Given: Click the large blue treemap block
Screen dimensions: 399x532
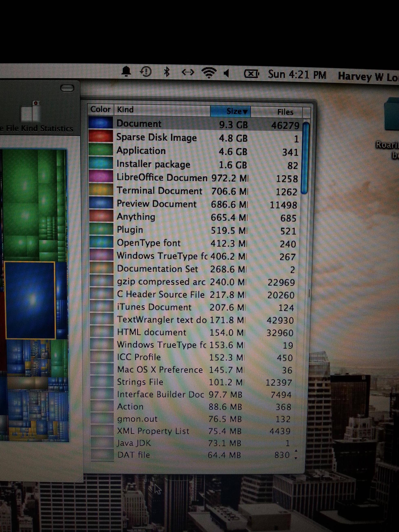Looking at the screenshot, I should [x=30, y=300].
